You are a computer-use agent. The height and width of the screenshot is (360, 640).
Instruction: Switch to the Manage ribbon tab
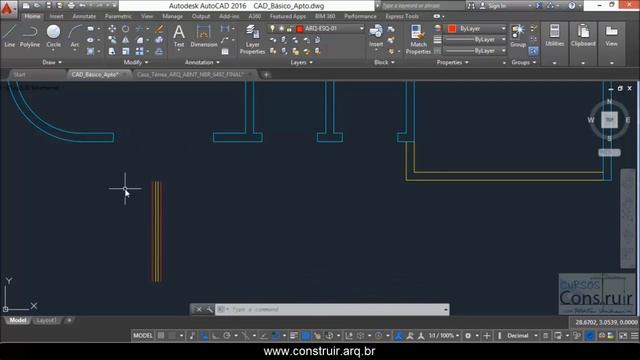point(172,16)
